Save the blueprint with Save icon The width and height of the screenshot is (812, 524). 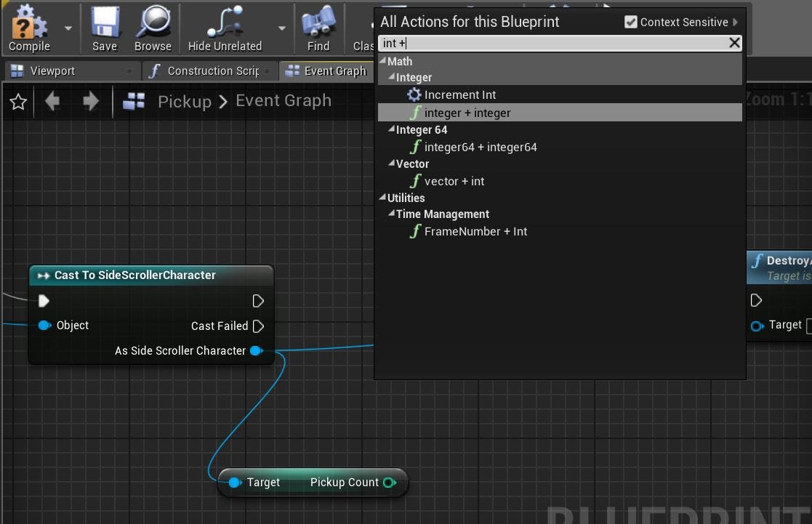(x=105, y=23)
